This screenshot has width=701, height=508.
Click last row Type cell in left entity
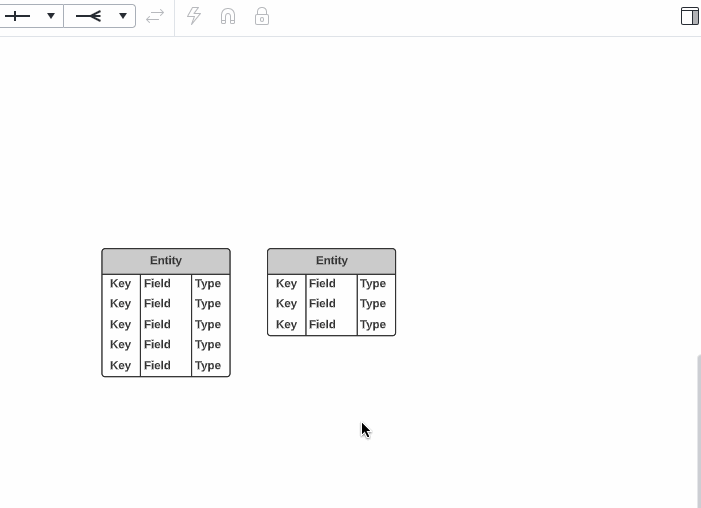click(208, 366)
